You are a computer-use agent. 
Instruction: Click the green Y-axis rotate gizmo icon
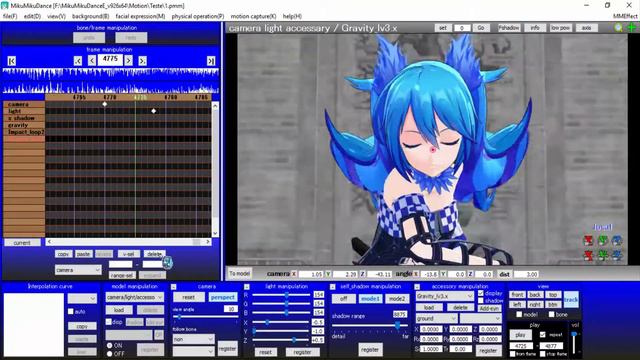coord(603,240)
